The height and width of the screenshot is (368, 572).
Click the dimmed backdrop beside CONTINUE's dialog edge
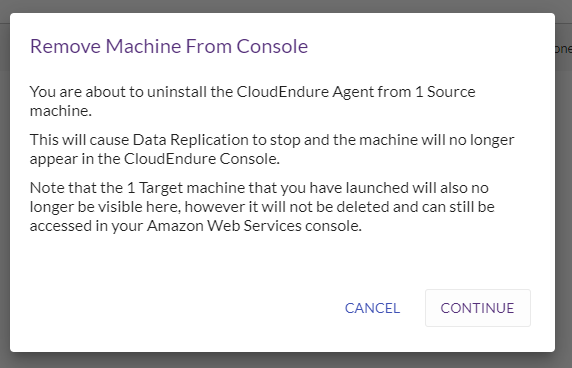(x=564, y=308)
